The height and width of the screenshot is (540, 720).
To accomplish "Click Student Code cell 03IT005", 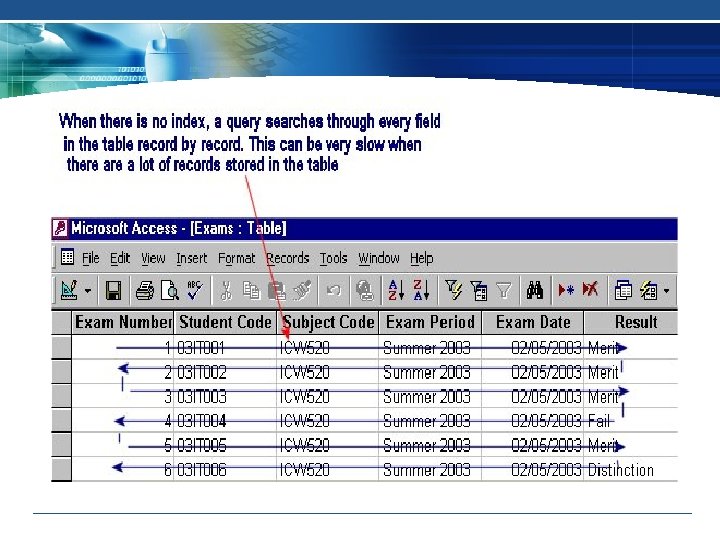I will tap(225, 445).
